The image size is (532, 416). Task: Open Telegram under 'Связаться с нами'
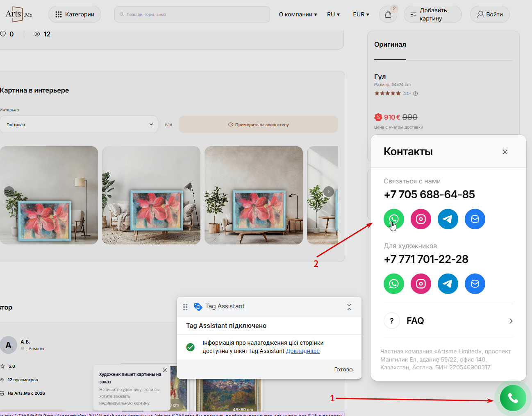click(x=448, y=219)
